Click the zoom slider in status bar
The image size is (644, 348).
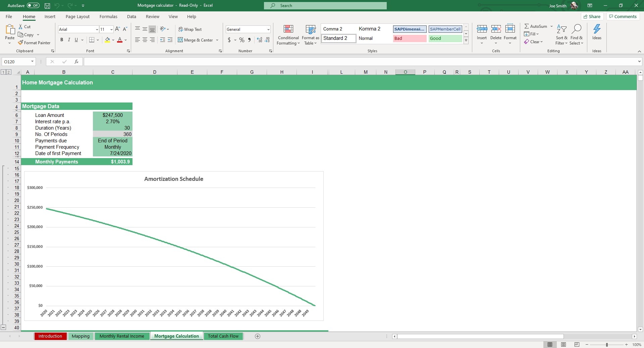606,345
